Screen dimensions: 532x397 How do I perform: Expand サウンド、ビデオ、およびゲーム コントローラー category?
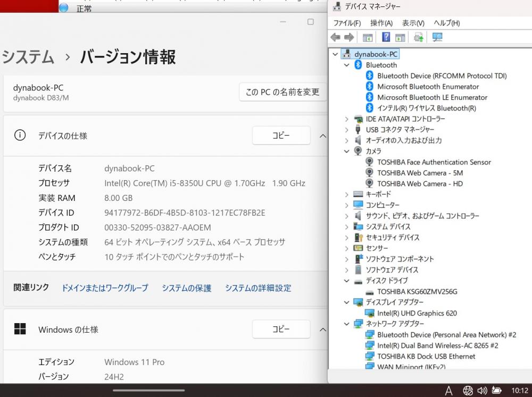pos(346,216)
